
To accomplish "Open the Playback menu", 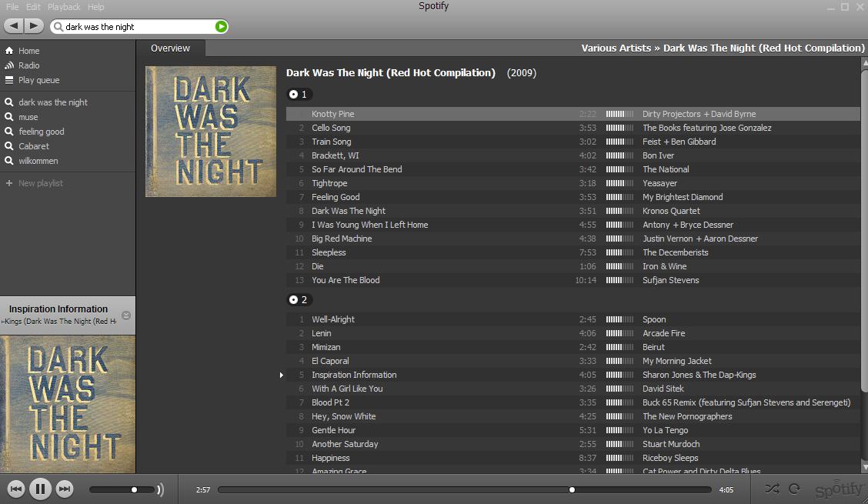I will [63, 6].
